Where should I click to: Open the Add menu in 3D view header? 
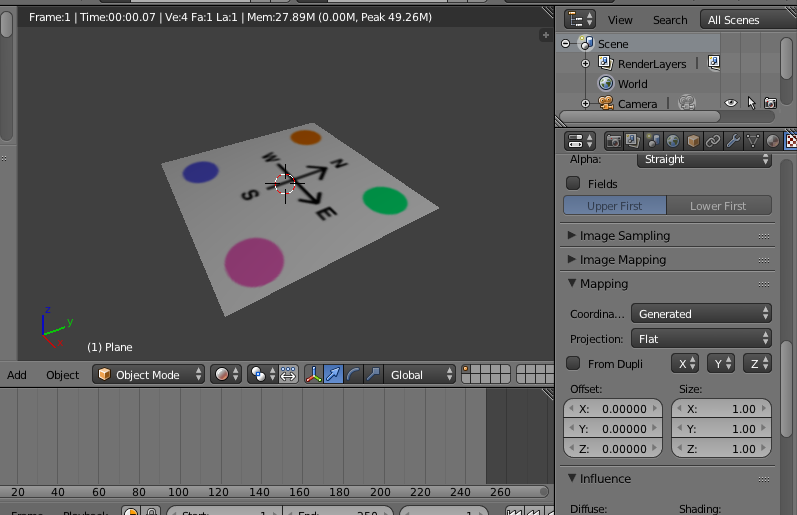point(17,375)
